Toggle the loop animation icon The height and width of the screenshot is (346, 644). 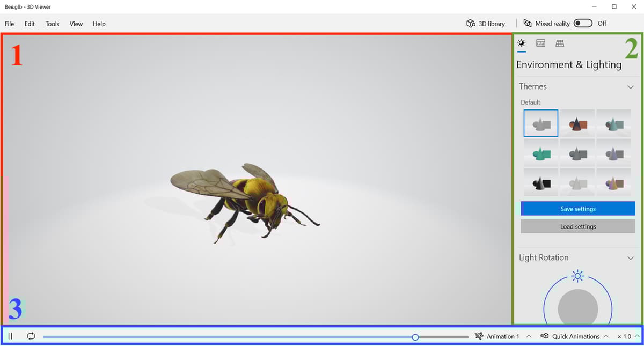[x=31, y=336]
